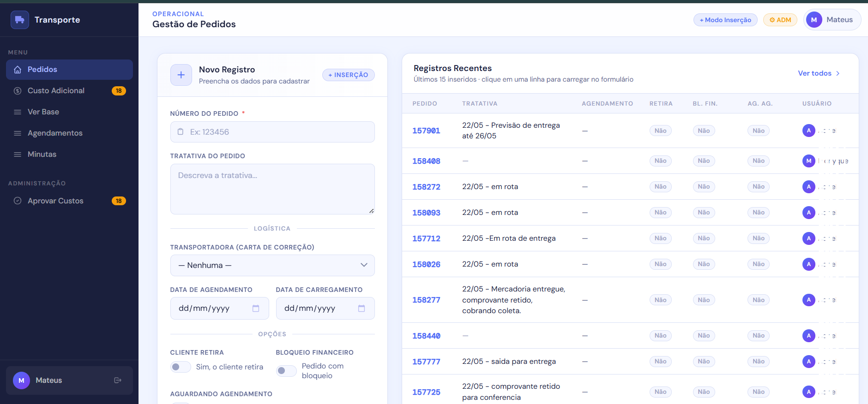
Task: Click the list icon beside Ver Base
Action: pyautogui.click(x=18, y=112)
